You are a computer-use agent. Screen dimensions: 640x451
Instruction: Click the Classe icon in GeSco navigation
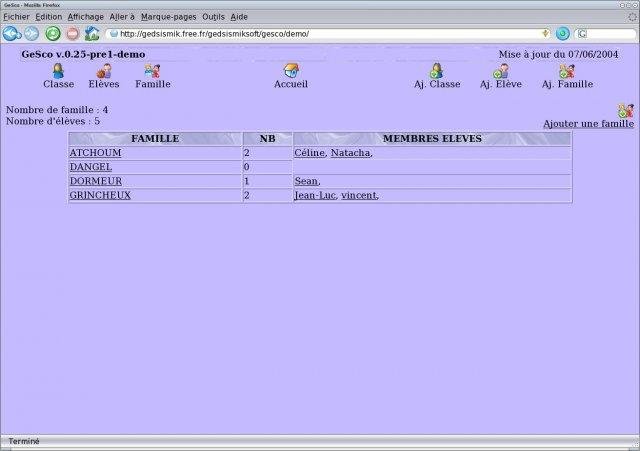[x=58, y=71]
